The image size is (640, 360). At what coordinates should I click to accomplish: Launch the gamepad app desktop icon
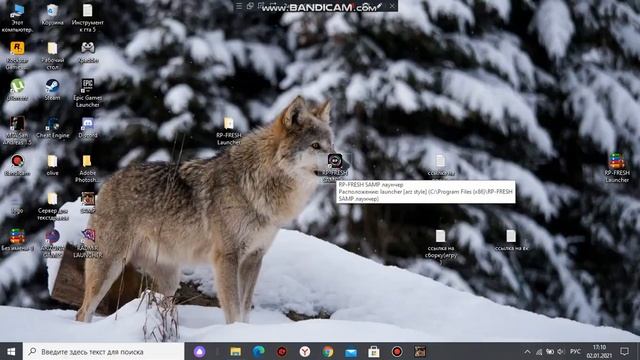[x=87, y=53]
